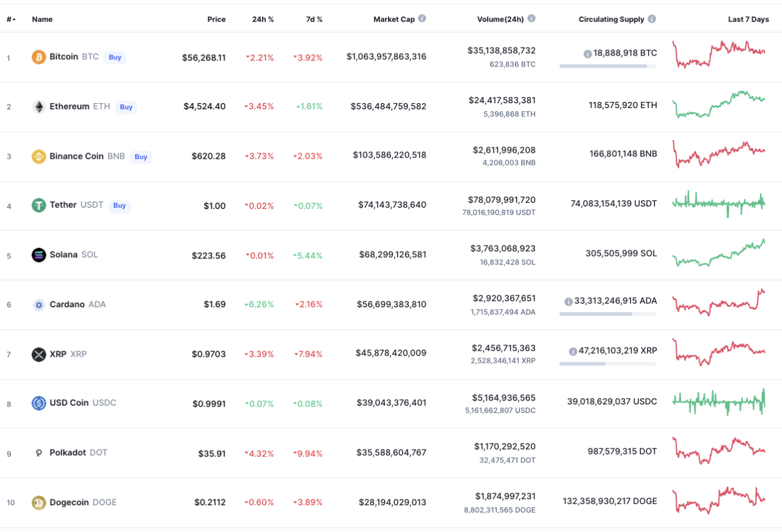Click the Ethereum diamond logo icon

38,107
